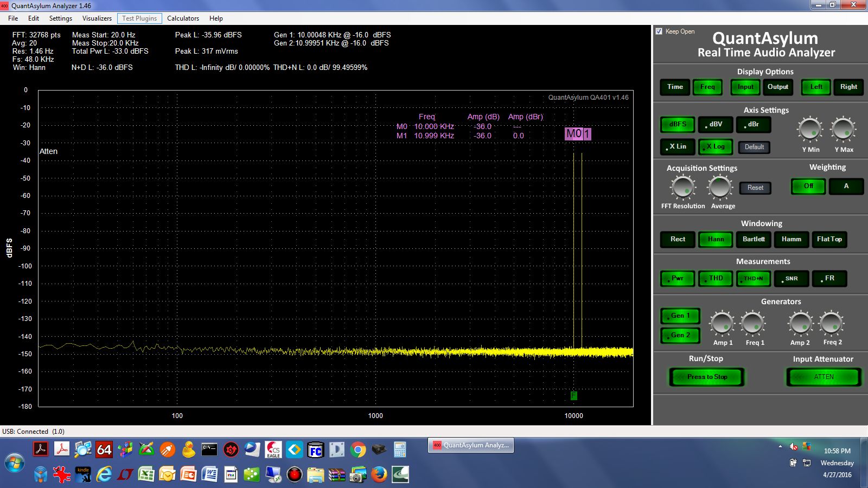Open the Remote Desktop Connection taskbar icon
Image resolution: width=868 pixels, height=488 pixels.
click(x=273, y=474)
